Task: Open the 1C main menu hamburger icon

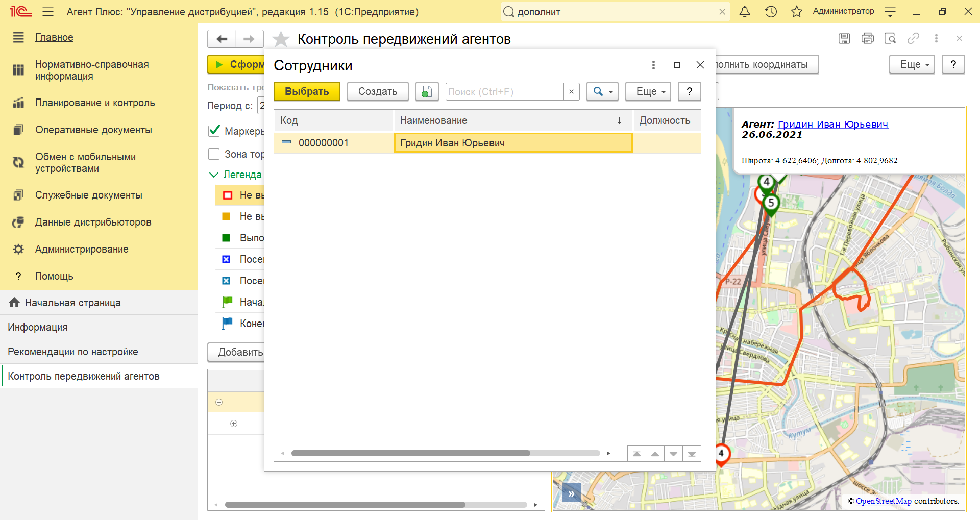Action: [x=48, y=11]
